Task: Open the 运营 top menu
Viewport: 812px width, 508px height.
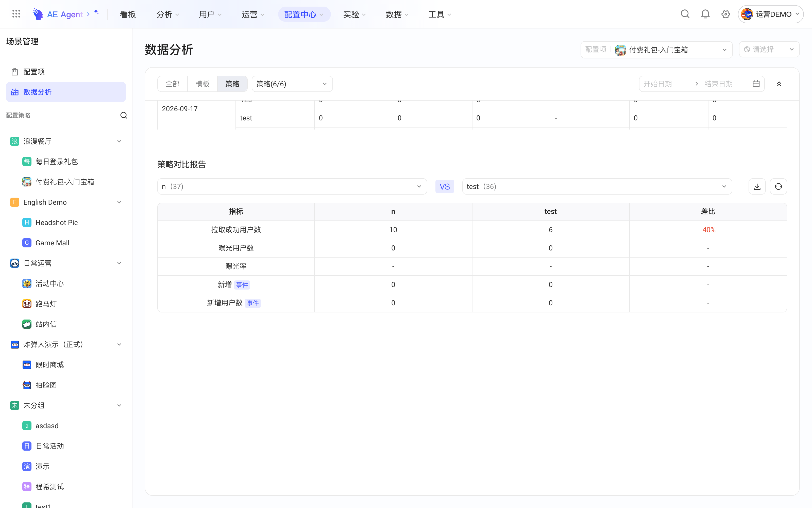Action: 253,14
